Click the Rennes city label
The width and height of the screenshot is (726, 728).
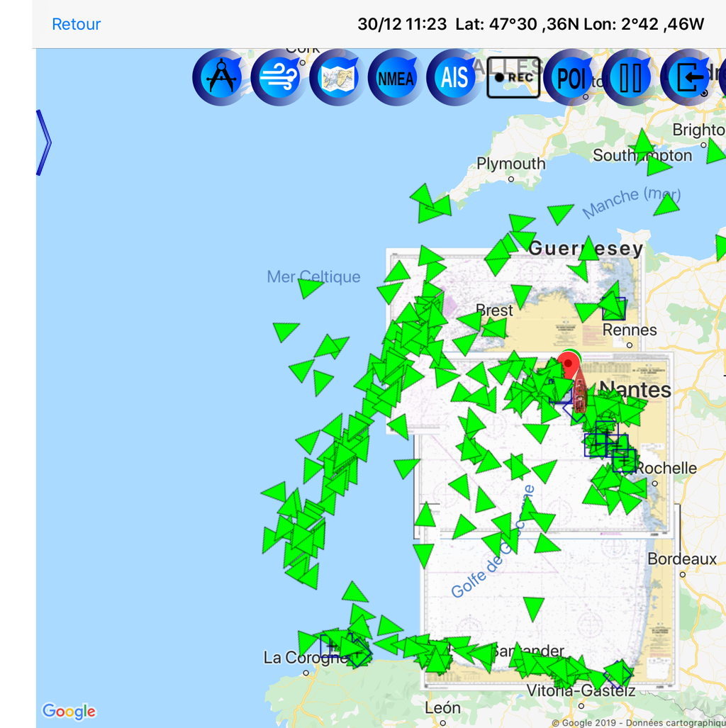pos(630,330)
